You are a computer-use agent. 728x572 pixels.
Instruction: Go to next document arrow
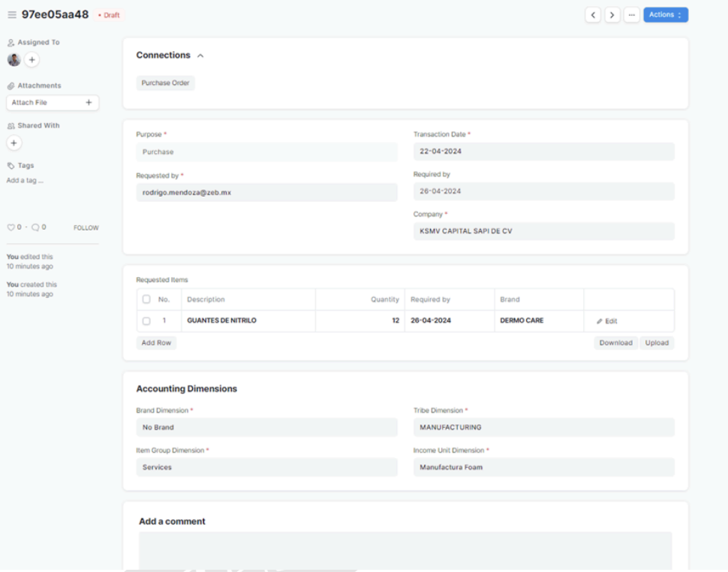point(612,15)
